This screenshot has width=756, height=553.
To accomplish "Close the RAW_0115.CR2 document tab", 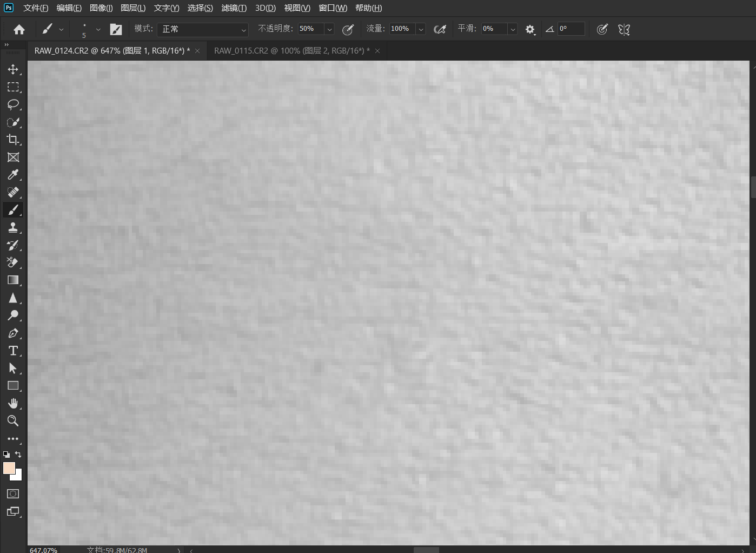I will [377, 51].
